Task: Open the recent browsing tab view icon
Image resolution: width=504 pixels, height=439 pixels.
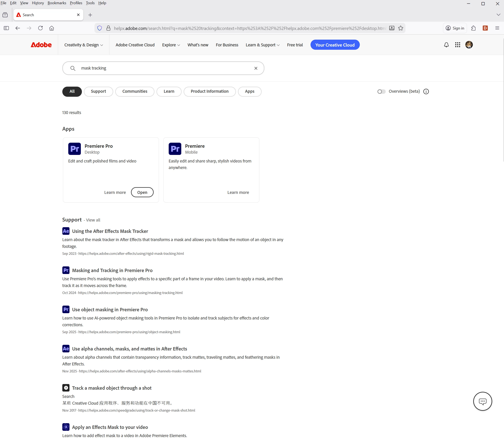Action: click(5, 15)
